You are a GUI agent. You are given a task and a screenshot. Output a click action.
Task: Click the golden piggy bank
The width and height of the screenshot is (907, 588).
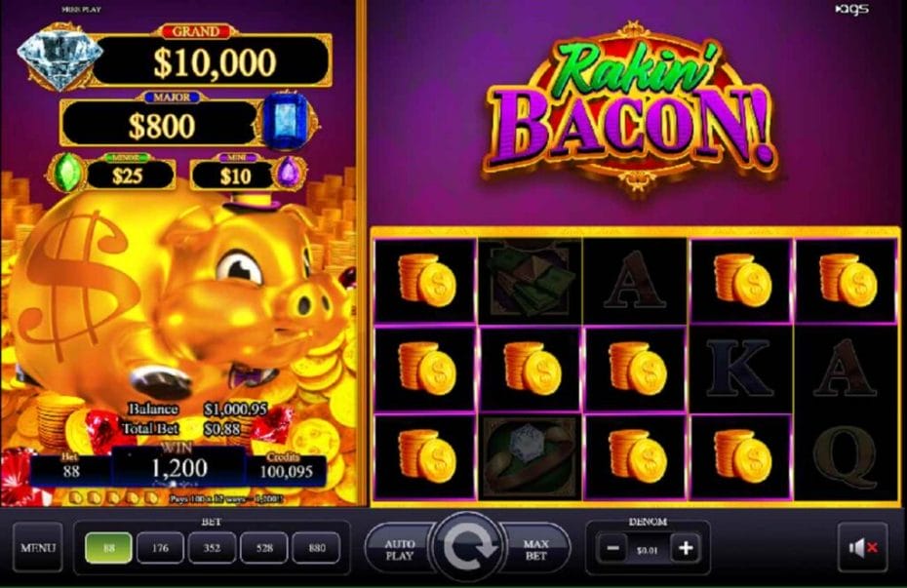click(174, 300)
